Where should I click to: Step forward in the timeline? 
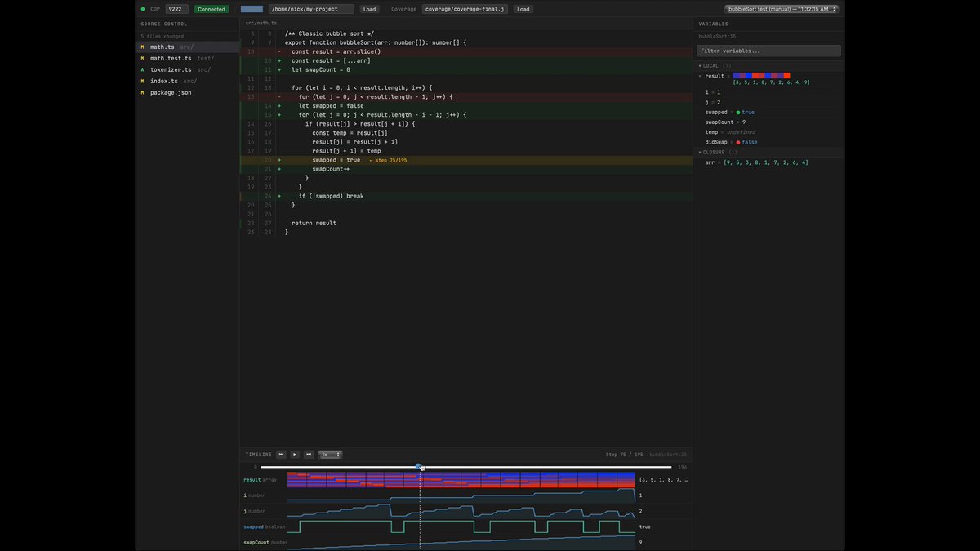pyautogui.click(x=309, y=454)
